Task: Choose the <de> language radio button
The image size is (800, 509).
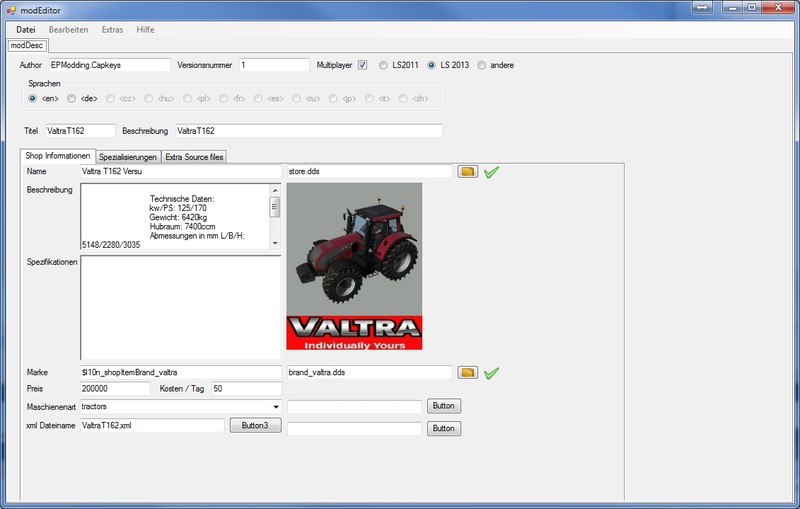Action: 71,98
